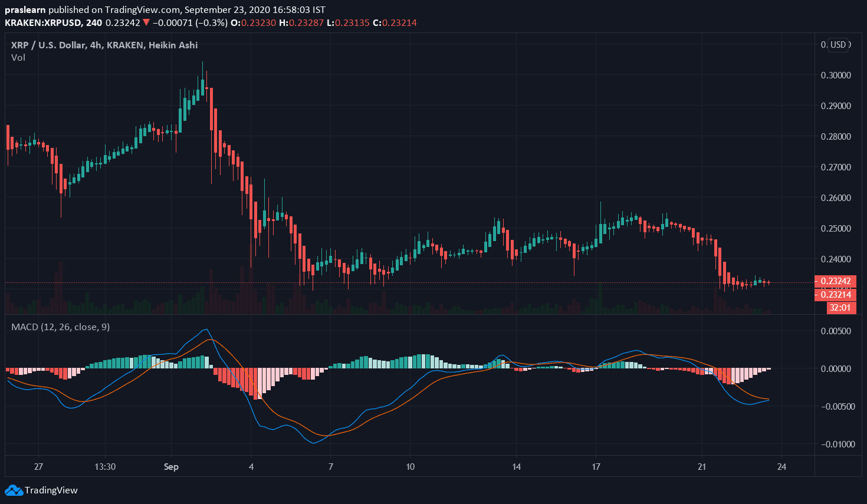Click the red down-triangle price change indicator
The width and height of the screenshot is (867, 504).
(146, 22)
